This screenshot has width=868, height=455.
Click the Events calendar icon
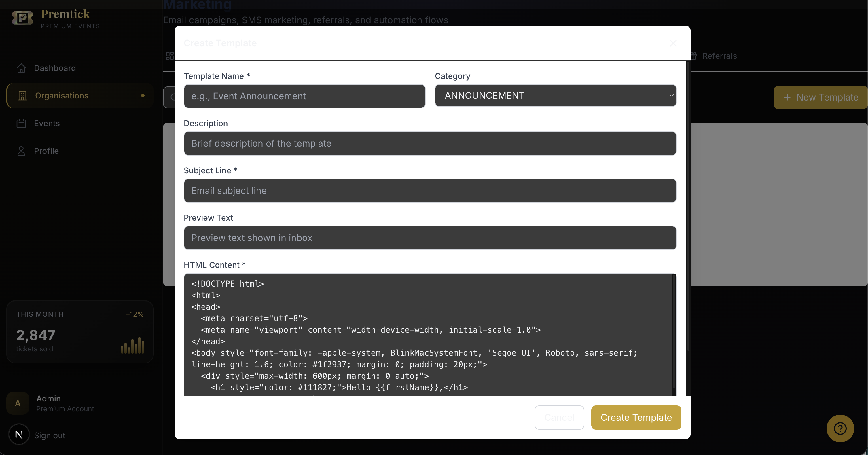[x=22, y=123]
